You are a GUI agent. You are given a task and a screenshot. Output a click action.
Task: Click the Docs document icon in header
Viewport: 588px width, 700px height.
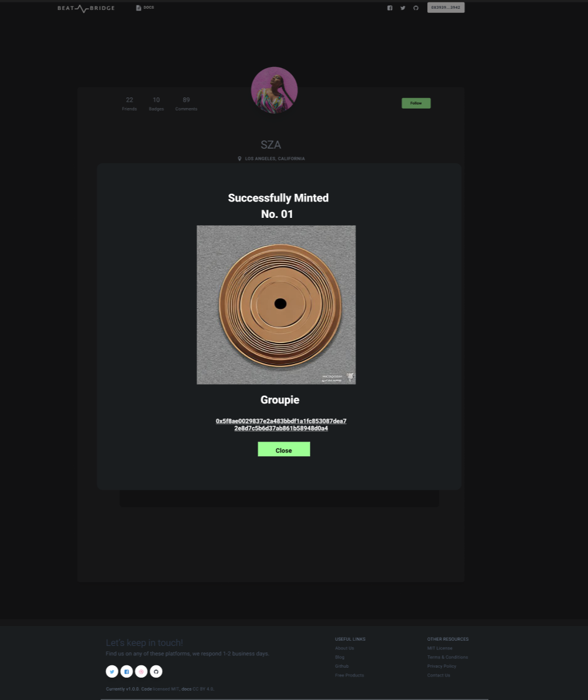[138, 8]
